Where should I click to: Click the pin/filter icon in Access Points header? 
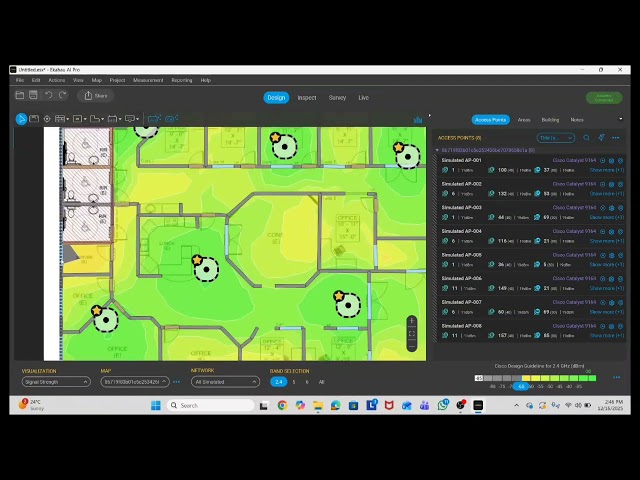pos(601,138)
